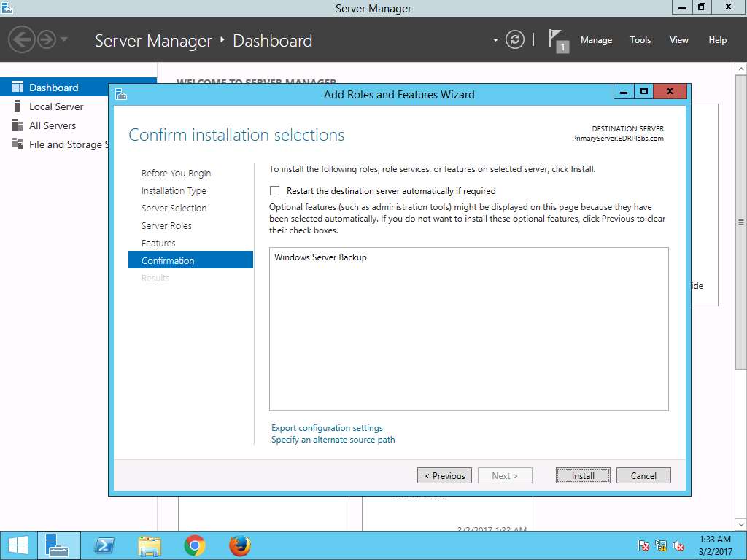Go back with the Previous button
This screenshot has height=560, width=747.
point(444,475)
